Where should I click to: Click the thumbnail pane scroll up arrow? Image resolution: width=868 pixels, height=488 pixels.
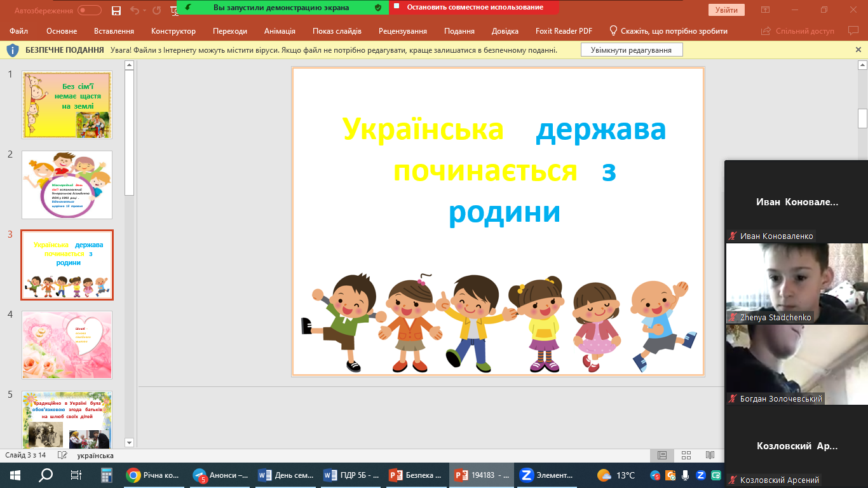[130, 65]
